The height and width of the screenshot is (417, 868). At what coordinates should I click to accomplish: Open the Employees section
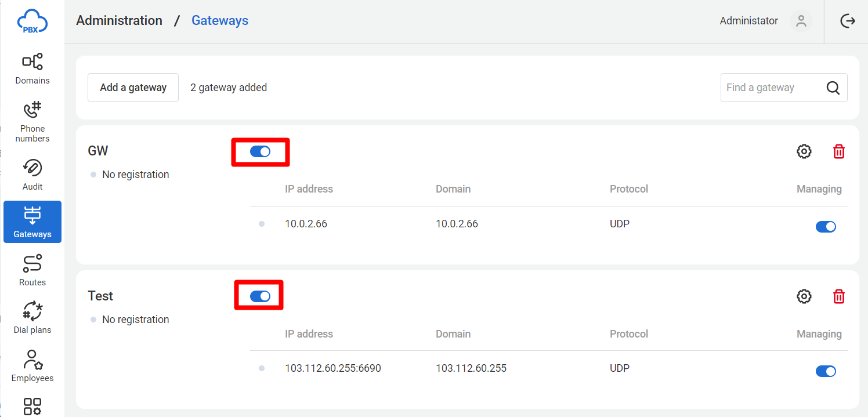pyautogui.click(x=32, y=366)
